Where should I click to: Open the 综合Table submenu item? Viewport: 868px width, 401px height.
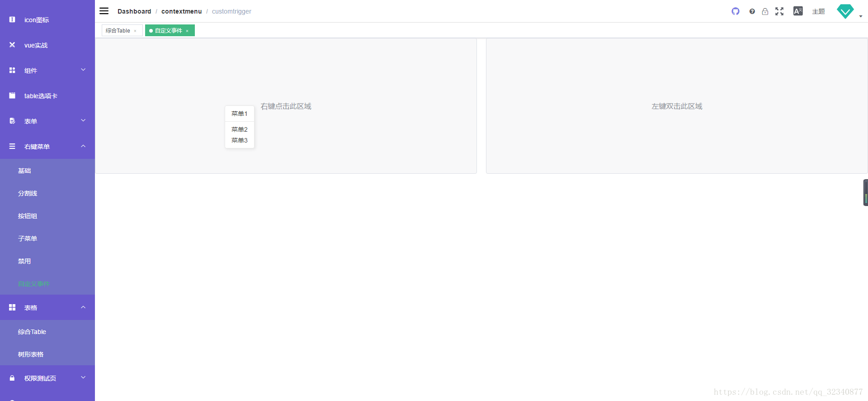coord(47,332)
